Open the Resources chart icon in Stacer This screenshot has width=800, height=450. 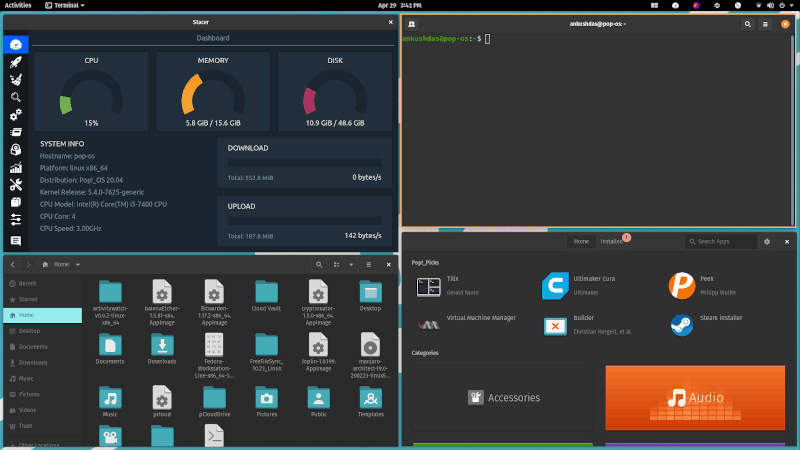pyautogui.click(x=16, y=168)
